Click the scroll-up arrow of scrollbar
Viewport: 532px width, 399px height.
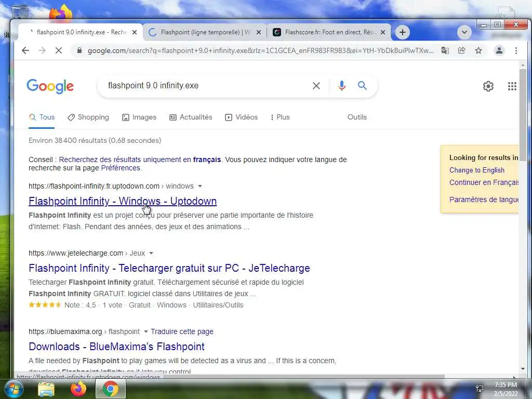523,65
